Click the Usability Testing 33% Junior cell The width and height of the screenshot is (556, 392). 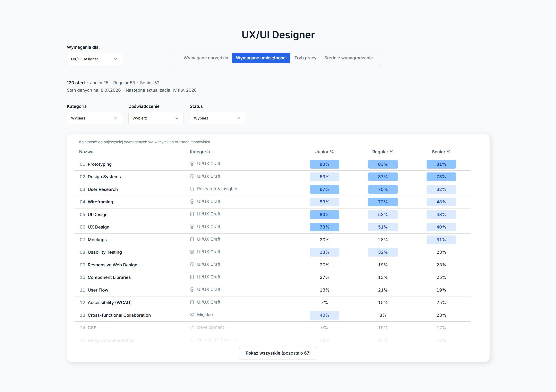324,252
